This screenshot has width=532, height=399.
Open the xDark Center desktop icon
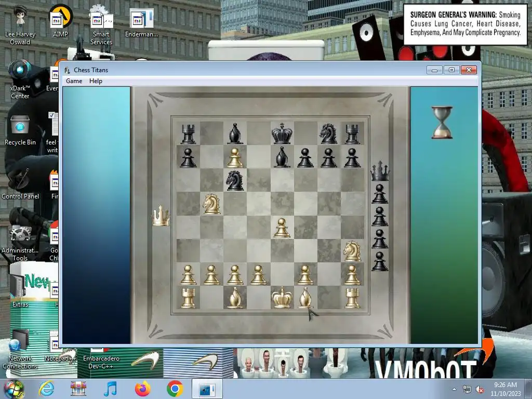[20, 79]
